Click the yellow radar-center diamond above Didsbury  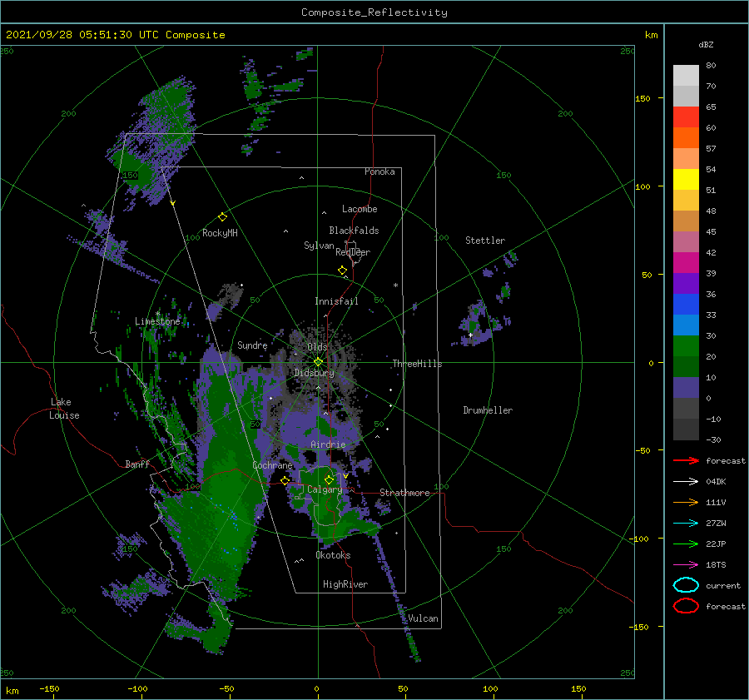coord(318,362)
